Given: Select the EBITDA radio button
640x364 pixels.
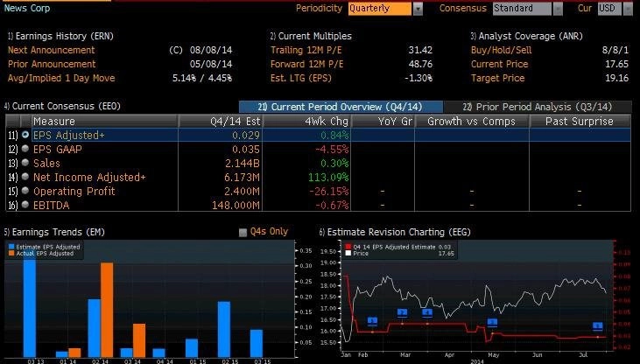Looking at the screenshot, I should pyautogui.click(x=25, y=205).
